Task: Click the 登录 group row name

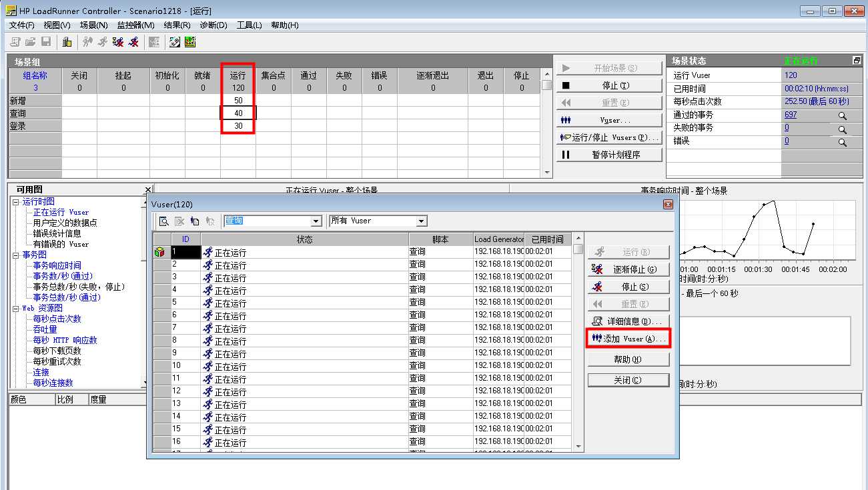Action: (x=35, y=126)
